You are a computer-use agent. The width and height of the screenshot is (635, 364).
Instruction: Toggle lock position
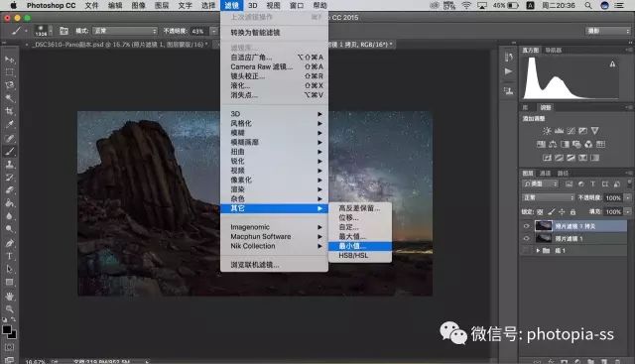tap(562, 212)
